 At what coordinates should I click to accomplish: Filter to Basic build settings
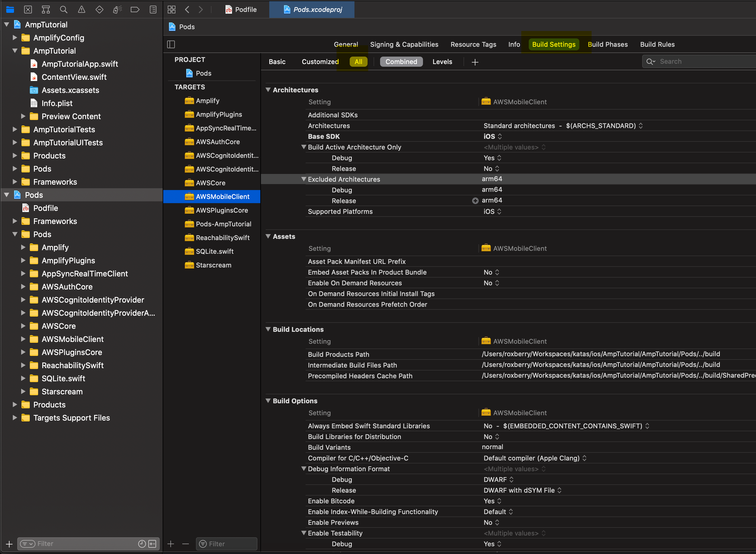coord(277,62)
